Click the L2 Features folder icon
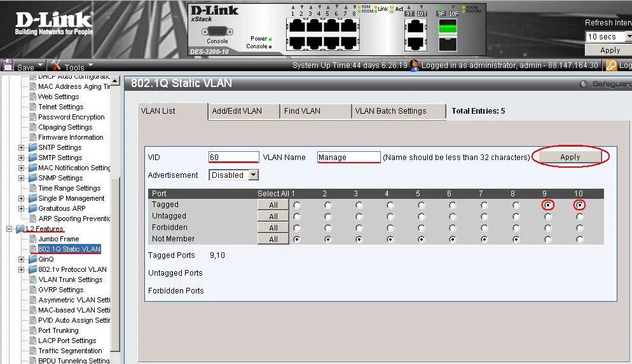 [x=20, y=229]
